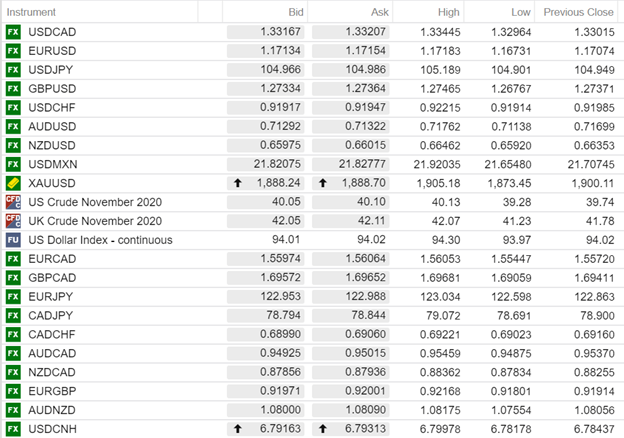Click the FU icon for US Dollar Index
624x438 pixels.
tap(13, 240)
